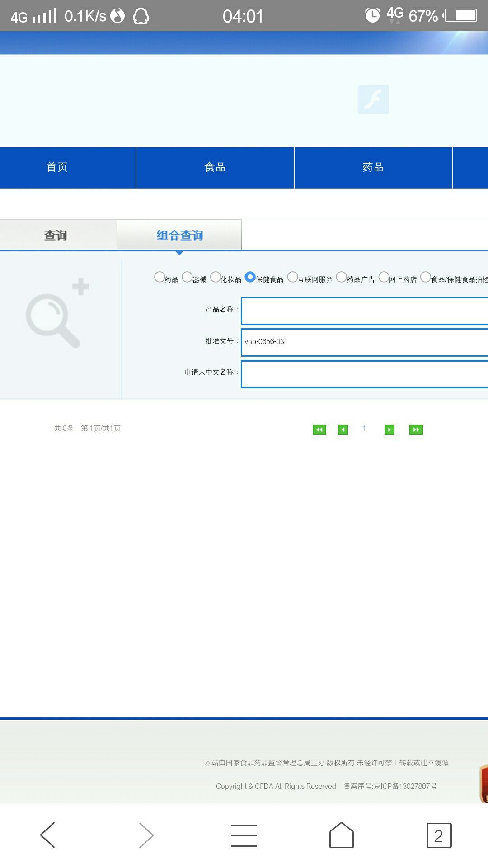Open the browser menu hamburger icon

(x=244, y=835)
